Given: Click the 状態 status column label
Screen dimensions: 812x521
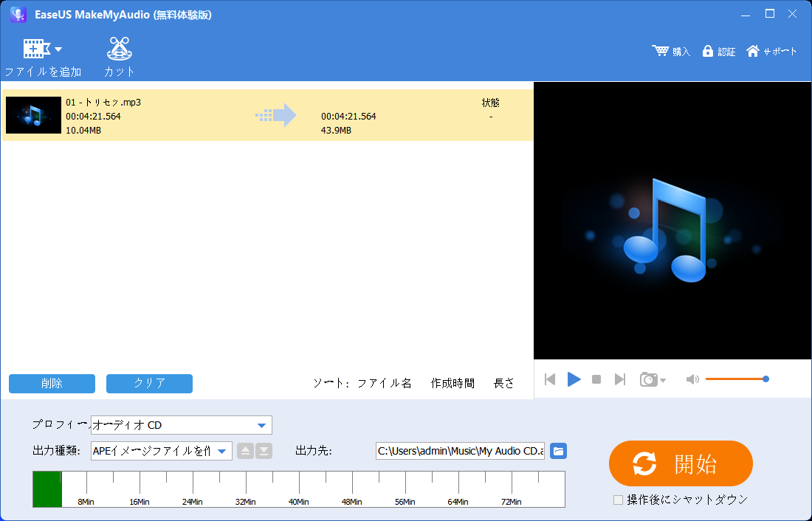Looking at the screenshot, I should 490,103.
